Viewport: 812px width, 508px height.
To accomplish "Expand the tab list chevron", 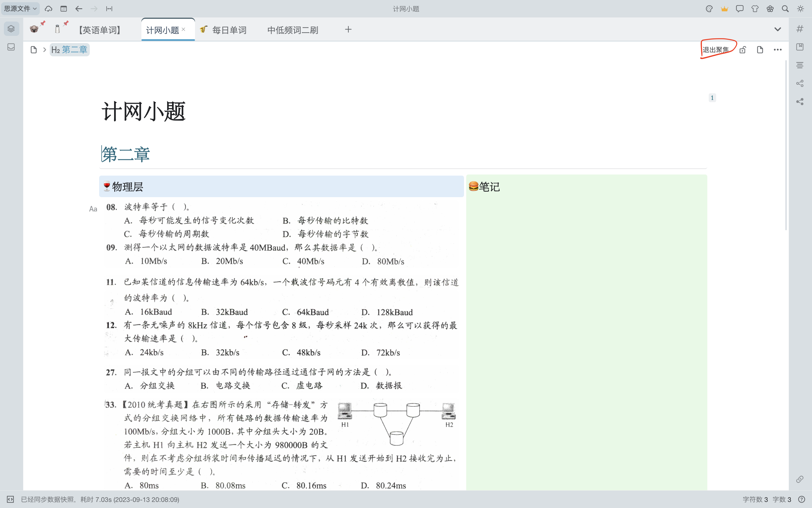I will 777,29.
